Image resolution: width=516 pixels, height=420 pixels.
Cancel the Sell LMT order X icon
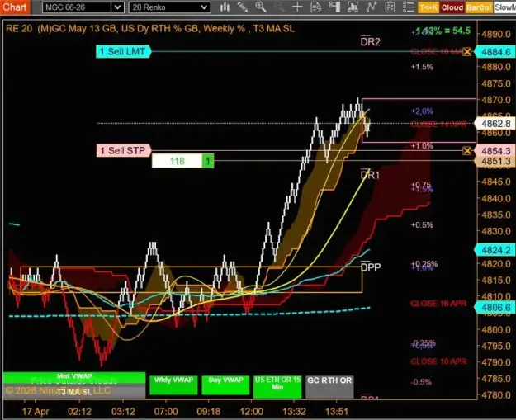point(466,52)
